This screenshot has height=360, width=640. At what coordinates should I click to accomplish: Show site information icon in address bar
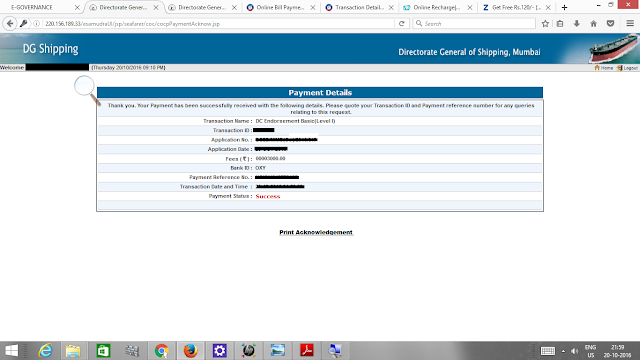pos(36,24)
